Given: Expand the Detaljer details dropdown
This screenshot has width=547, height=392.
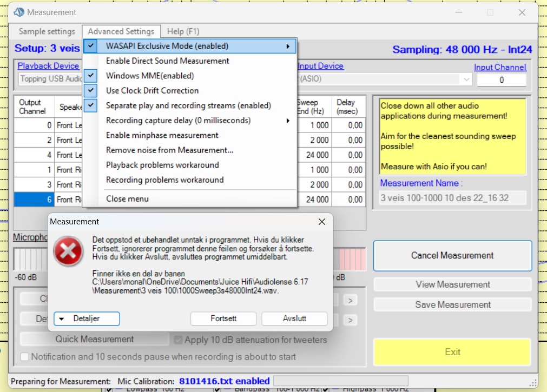Looking at the screenshot, I should 87,318.
